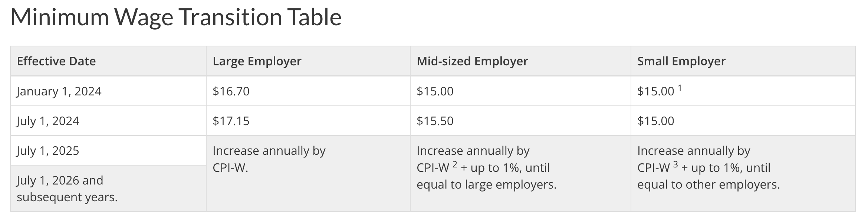Click the 'equal to other employers' text
868x222 pixels.
click(708, 185)
